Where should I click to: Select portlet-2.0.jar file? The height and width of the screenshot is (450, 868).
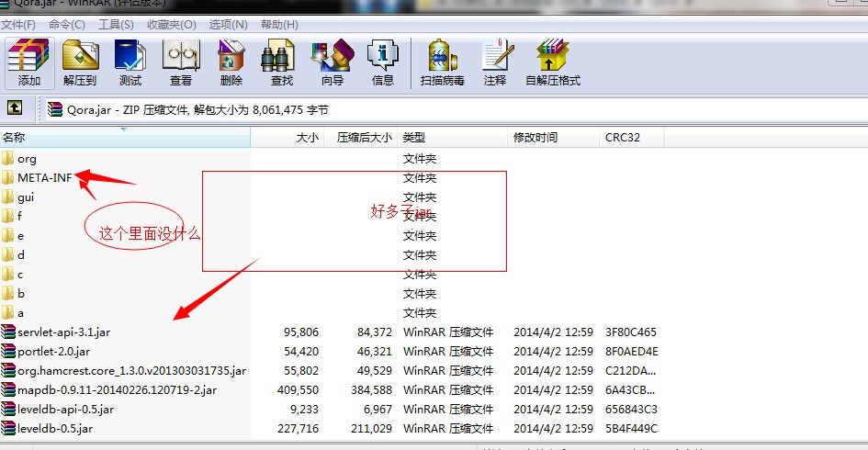point(53,352)
